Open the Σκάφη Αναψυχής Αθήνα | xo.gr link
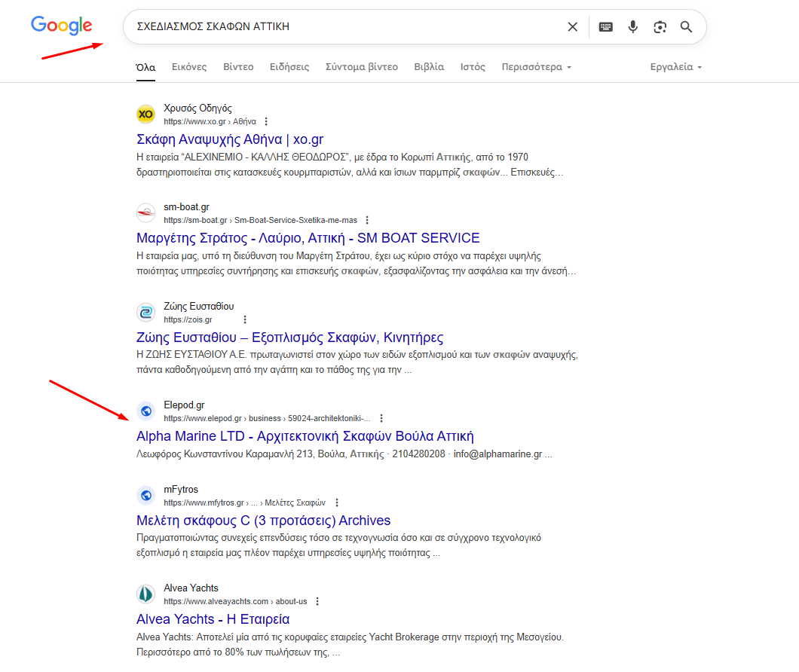The height and width of the screenshot is (672, 799). [x=230, y=139]
